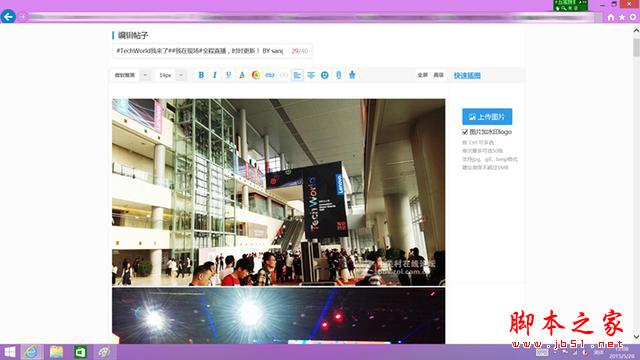Open browser settings gear icon
Image resolution: width=640 pixels, height=360 pixels.
633,17
